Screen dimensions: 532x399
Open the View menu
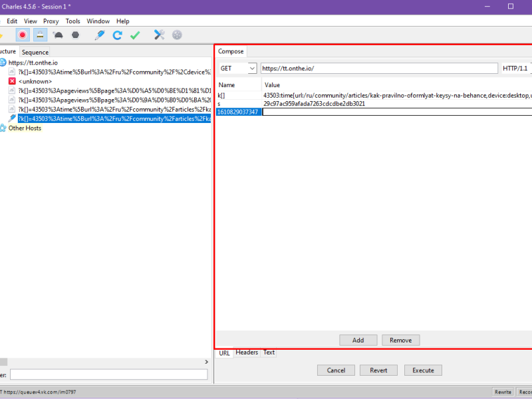click(x=30, y=21)
